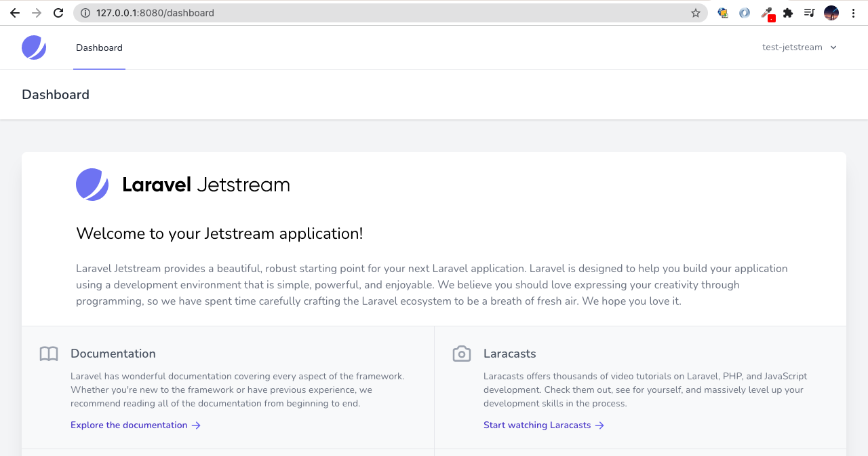Click the Laracasts camera icon
The height and width of the screenshot is (456, 868).
[462, 354]
